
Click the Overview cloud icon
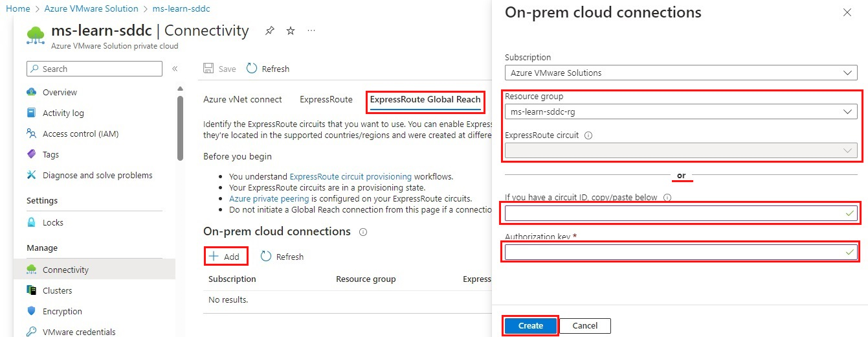[x=31, y=92]
